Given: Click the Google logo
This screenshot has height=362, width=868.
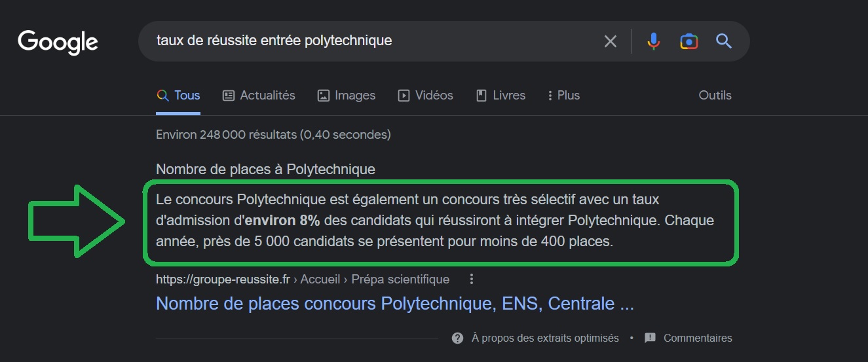Looking at the screenshot, I should tap(58, 42).
